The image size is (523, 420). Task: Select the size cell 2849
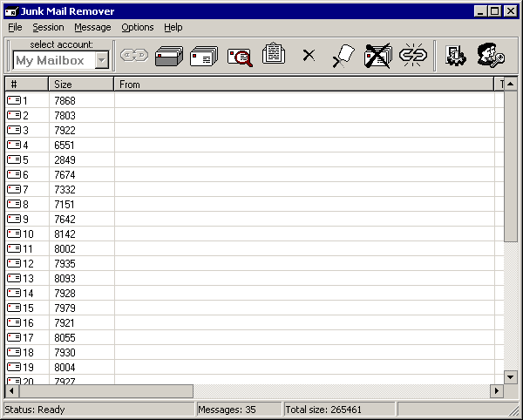(x=65, y=159)
